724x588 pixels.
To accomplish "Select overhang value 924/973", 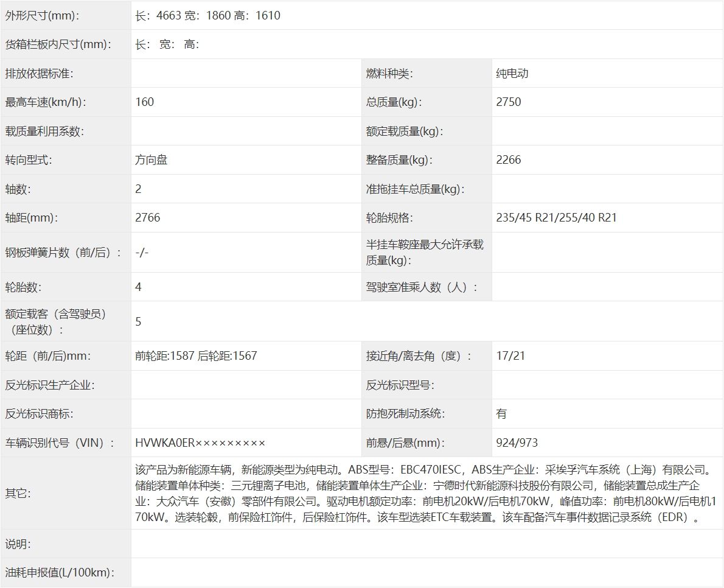I will pos(517,443).
